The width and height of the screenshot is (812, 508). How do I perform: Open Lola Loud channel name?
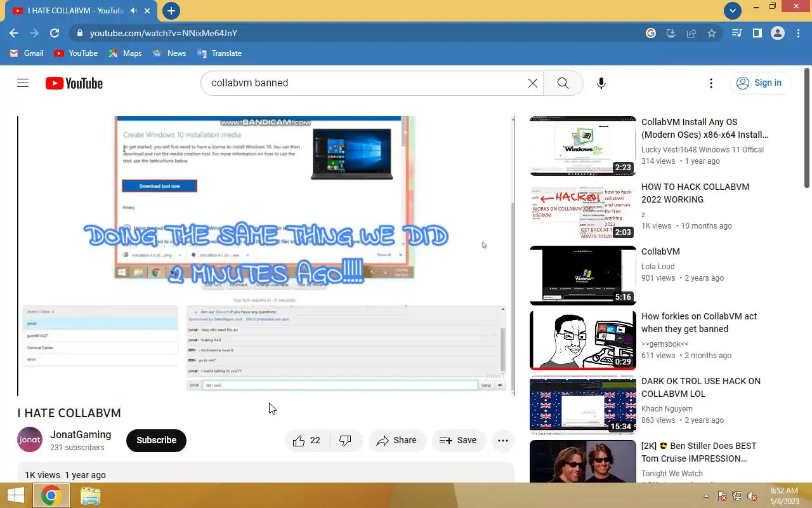coord(658,267)
